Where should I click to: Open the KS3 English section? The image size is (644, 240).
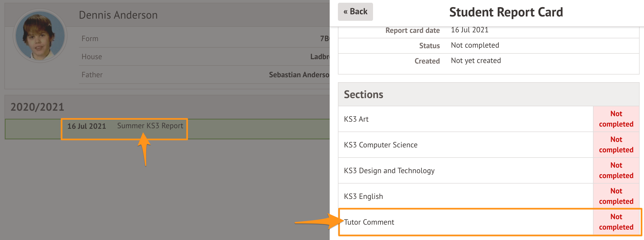[x=363, y=196]
